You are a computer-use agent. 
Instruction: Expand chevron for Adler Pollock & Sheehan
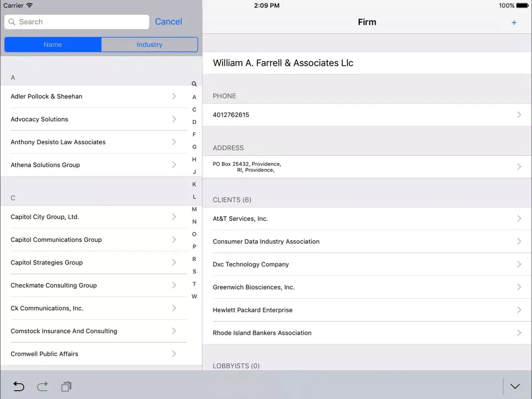[x=174, y=96]
